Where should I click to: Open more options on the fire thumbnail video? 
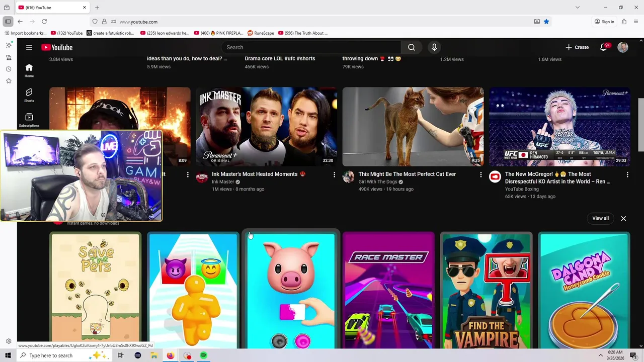coord(188,174)
